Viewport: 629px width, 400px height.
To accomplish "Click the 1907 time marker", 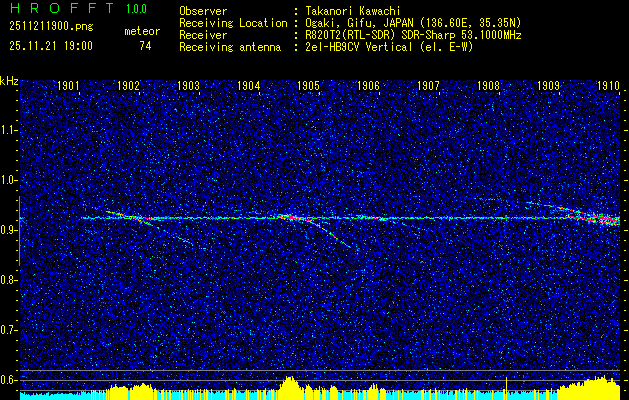I will point(428,85).
